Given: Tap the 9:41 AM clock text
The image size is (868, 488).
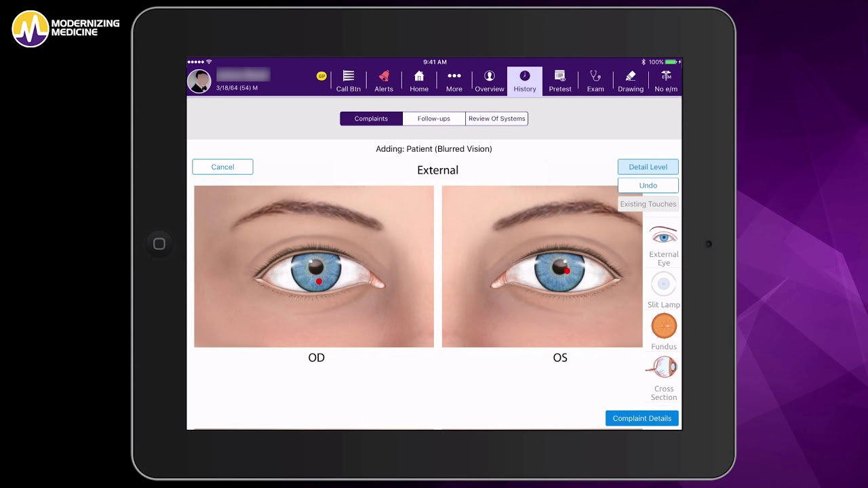Looking at the screenshot, I should tap(435, 62).
